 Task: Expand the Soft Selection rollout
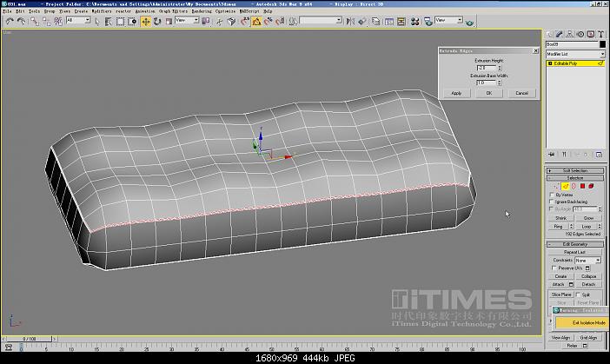point(575,170)
